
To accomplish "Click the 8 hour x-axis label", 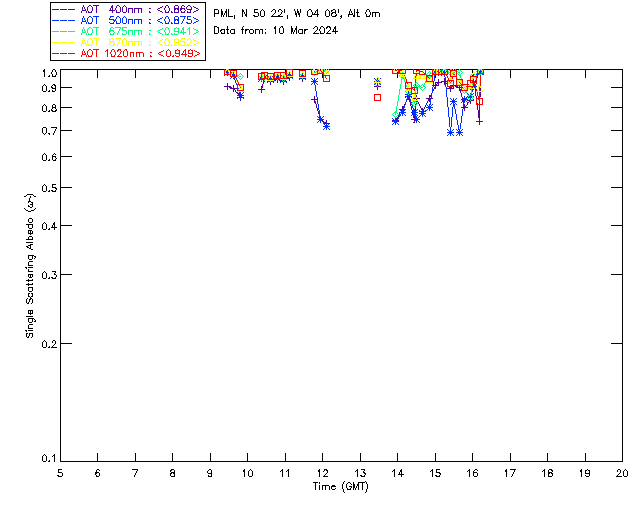I will click(173, 473).
